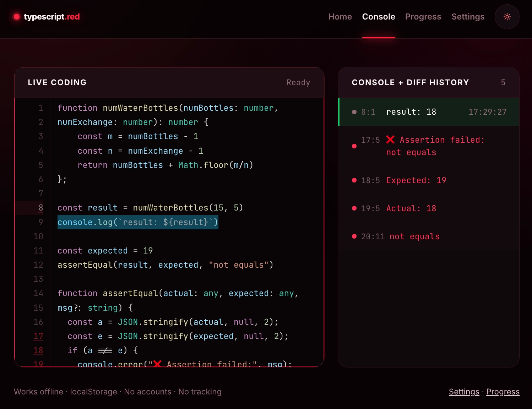Click the 'function assertEqual(actual: any' line
This screenshot has height=409, width=532.
point(178,293)
